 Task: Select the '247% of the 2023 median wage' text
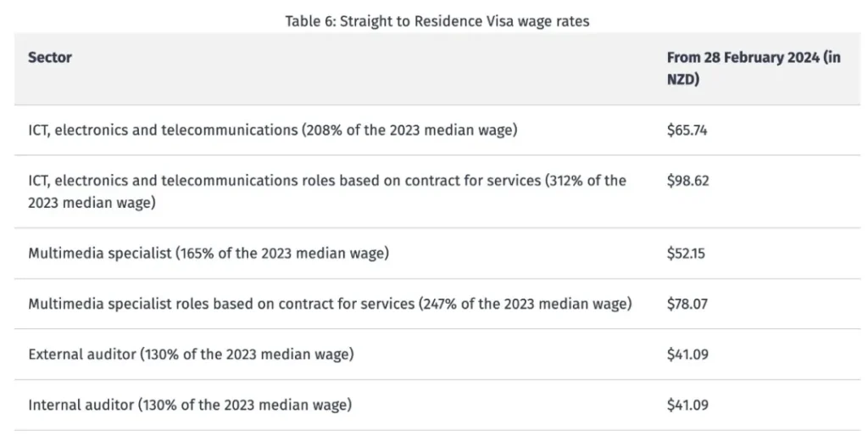click(x=525, y=304)
